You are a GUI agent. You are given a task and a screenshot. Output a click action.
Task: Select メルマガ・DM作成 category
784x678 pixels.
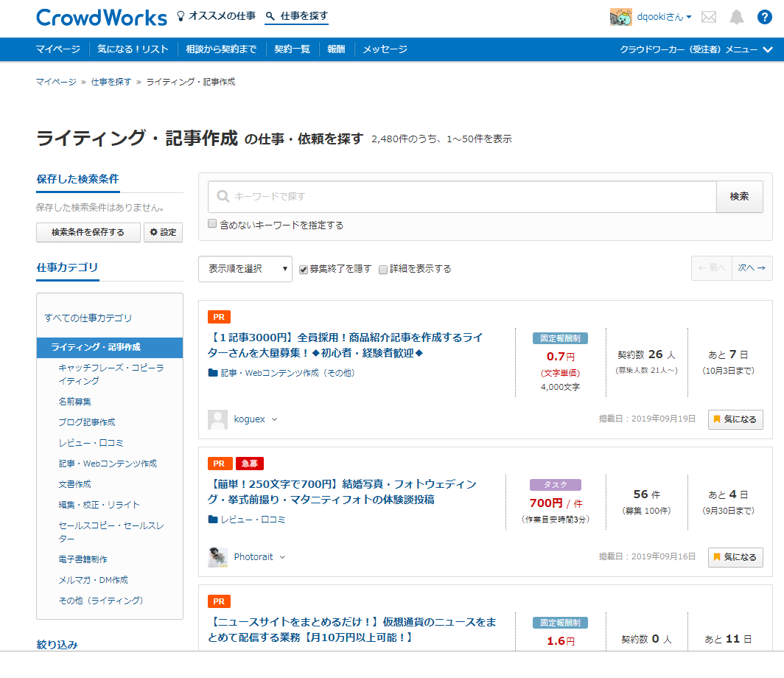click(x=93, y=580)
